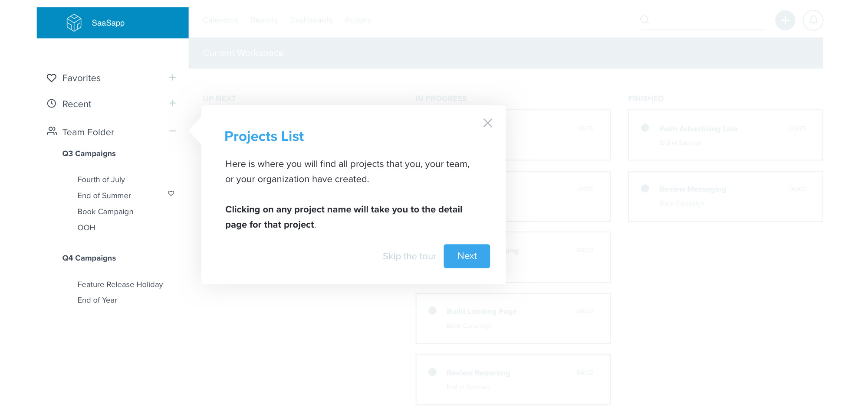Open notifications bell icon
Screen dimensions: 868x411
[813, 20]
